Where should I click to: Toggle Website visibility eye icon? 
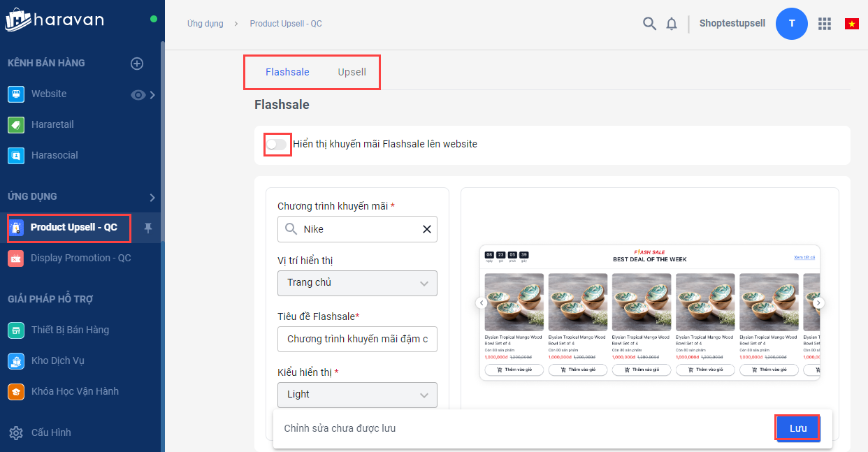[138, 94]
